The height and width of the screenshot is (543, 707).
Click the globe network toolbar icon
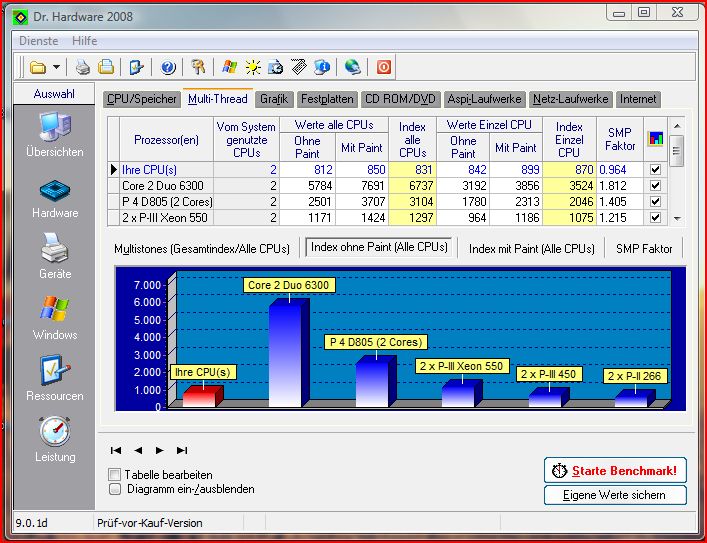pos(353,67)
